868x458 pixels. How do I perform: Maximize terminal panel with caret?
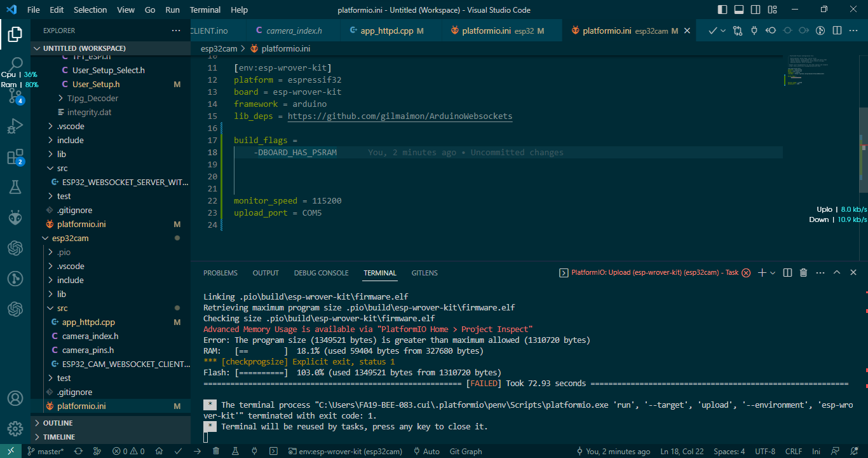[837, 272]
